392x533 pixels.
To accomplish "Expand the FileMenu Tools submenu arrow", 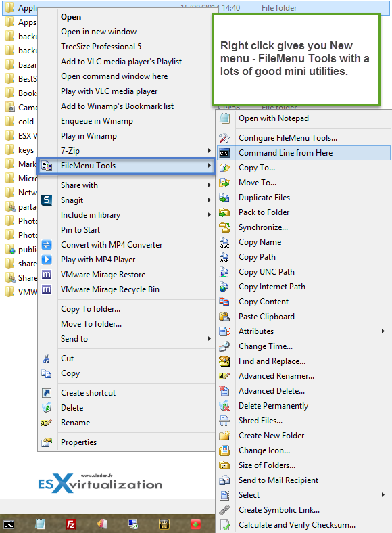I will [x=210, y=166].
